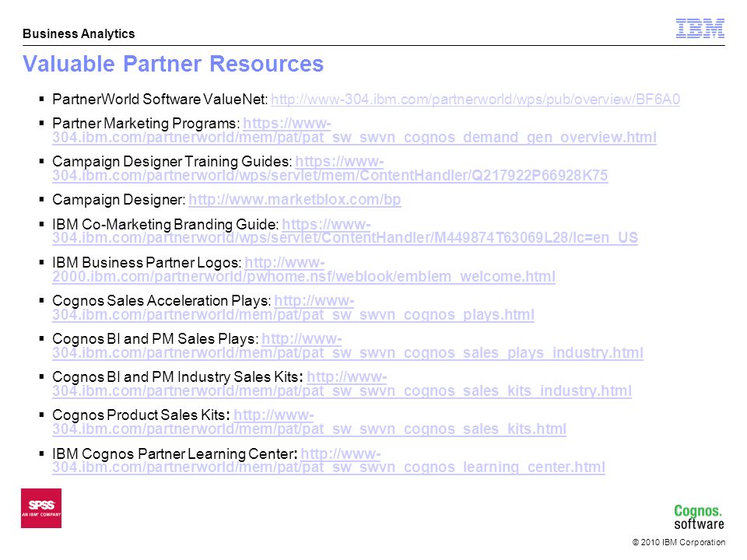Select the 'IBM Business Partner Logos:' label
The height and width of the screenshot is (560, 747).
click(x=147, y=262)
